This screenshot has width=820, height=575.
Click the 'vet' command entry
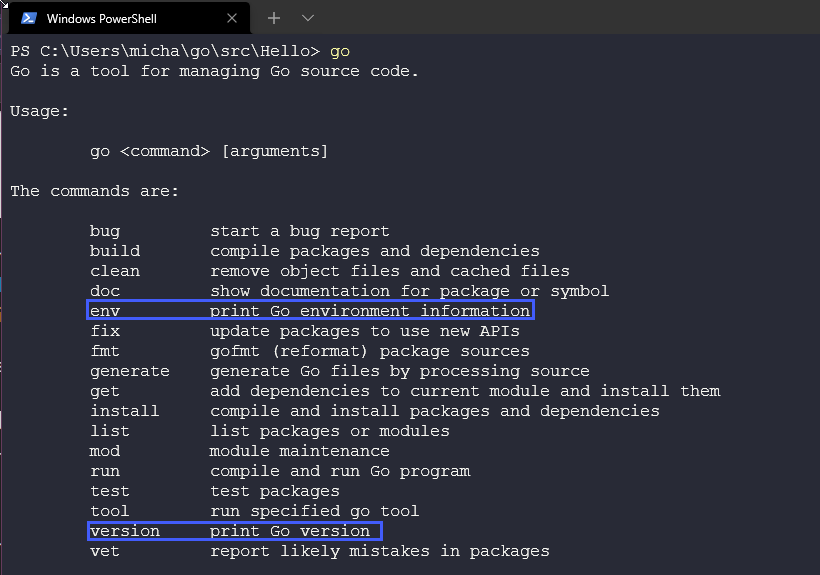pos(105,551)
